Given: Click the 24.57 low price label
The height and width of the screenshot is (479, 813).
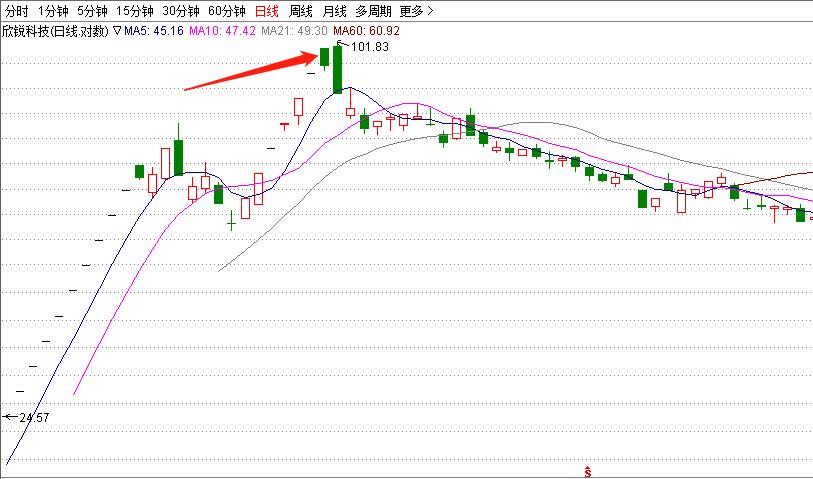Looking at the screenshot, I should pyautogui.click(x=34, y=417).
